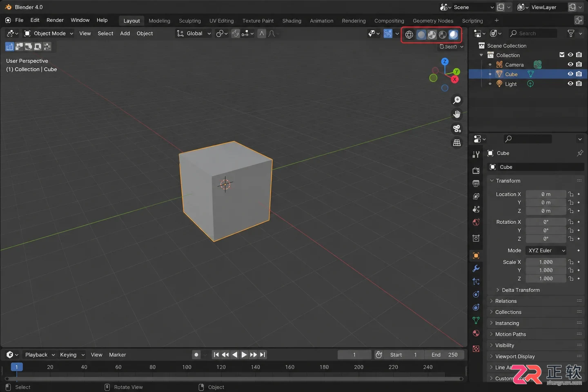Click the viewport zoom magnifier icon
The width and height of the screenshot is (588, 392).
point(457,100)
